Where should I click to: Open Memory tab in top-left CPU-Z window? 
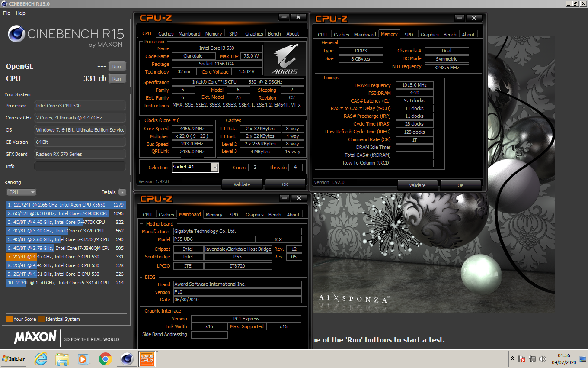[x=214, y=34]
